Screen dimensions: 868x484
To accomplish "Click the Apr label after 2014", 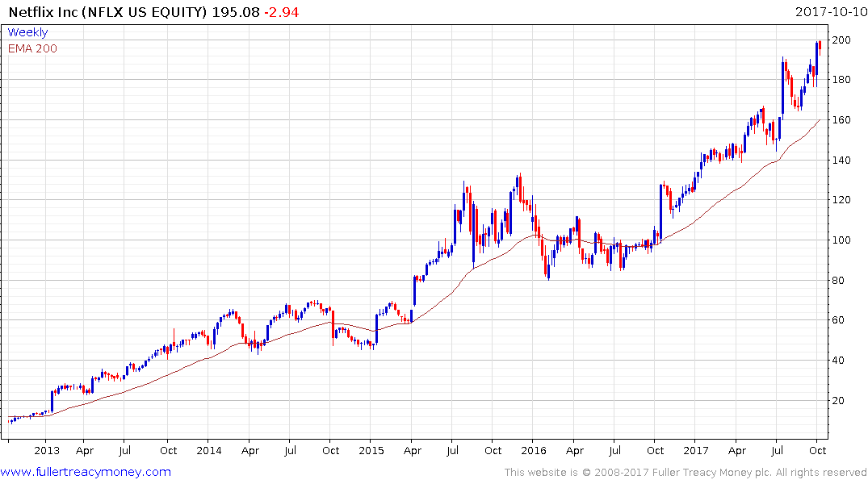I will pos(249,451).
